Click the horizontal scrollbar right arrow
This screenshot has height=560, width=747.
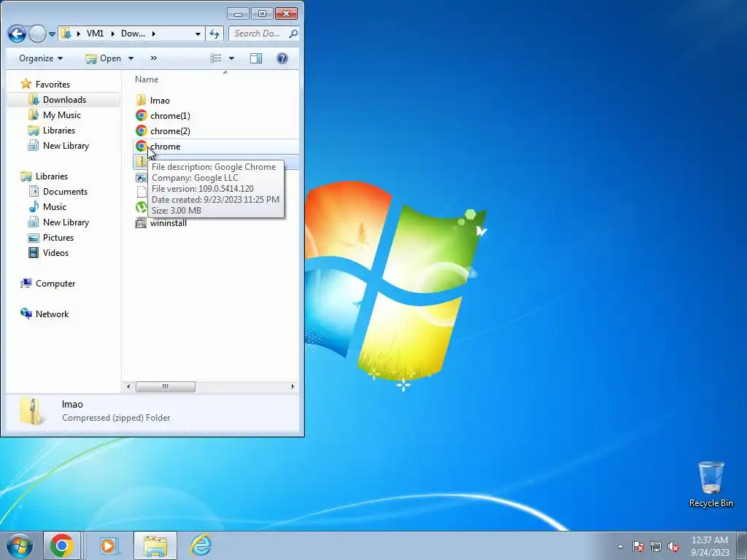[x=293, y=386]
